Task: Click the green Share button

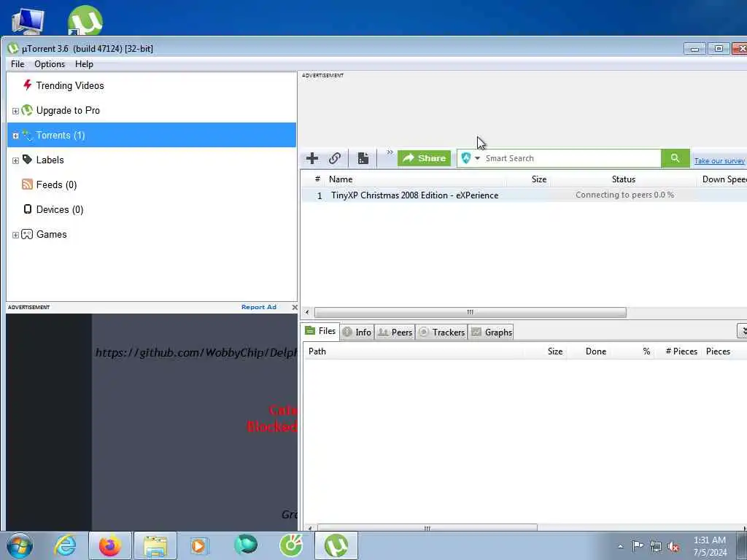Action: click(x=424, y=158)
